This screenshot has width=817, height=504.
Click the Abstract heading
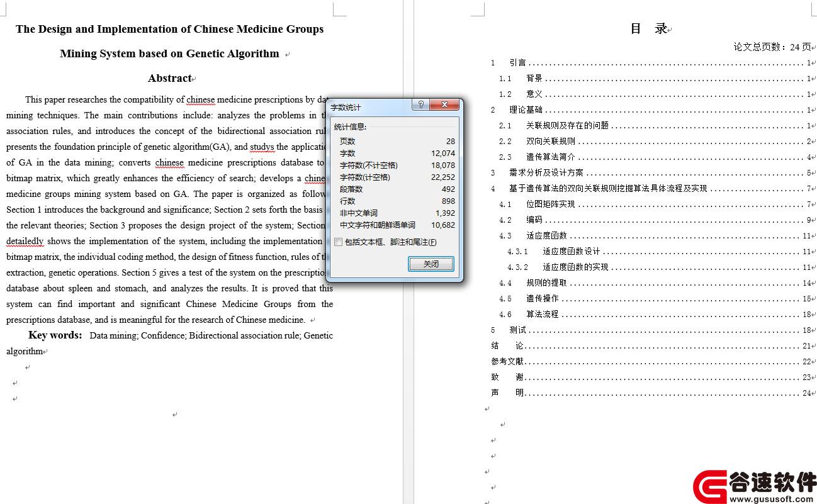click(x=170, y=79)
